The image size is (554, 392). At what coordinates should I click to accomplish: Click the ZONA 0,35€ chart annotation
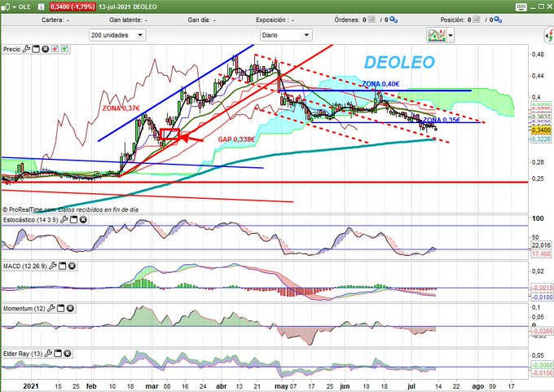click(442, 120)
